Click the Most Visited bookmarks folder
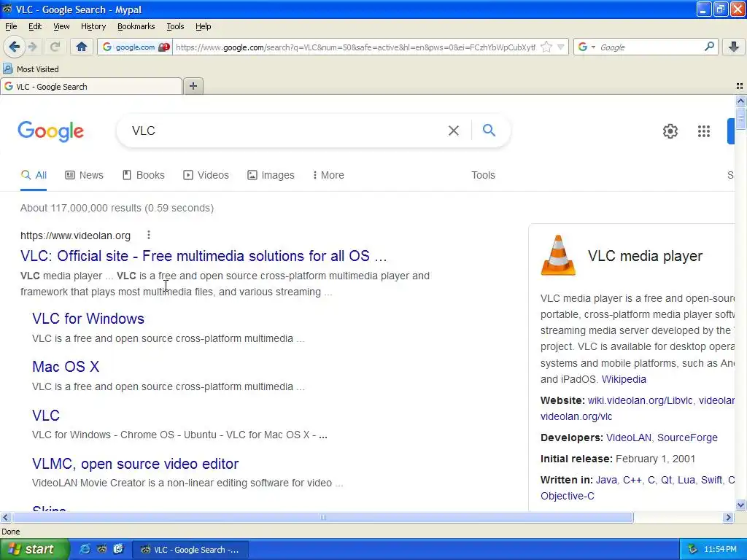 point(31,69)
